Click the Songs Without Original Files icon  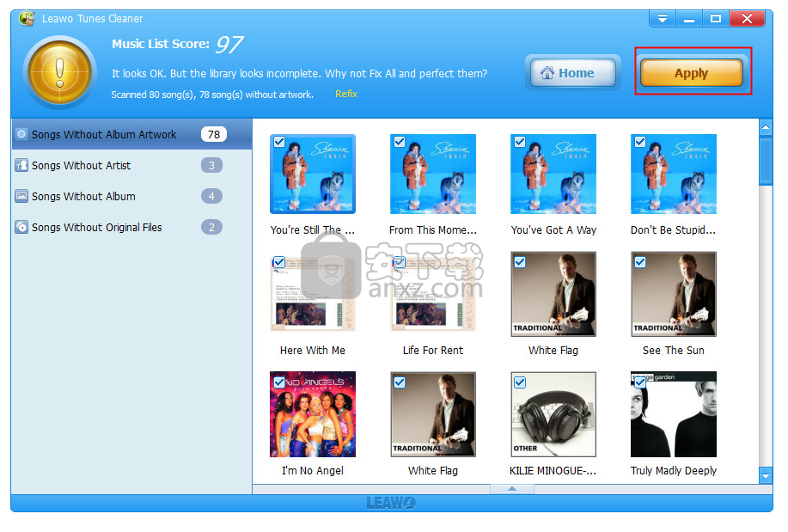tap(21, 227)
